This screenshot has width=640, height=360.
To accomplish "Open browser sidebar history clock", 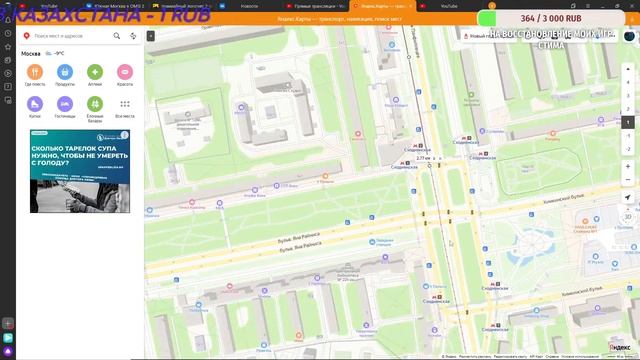I will click(x=8, y=33).
